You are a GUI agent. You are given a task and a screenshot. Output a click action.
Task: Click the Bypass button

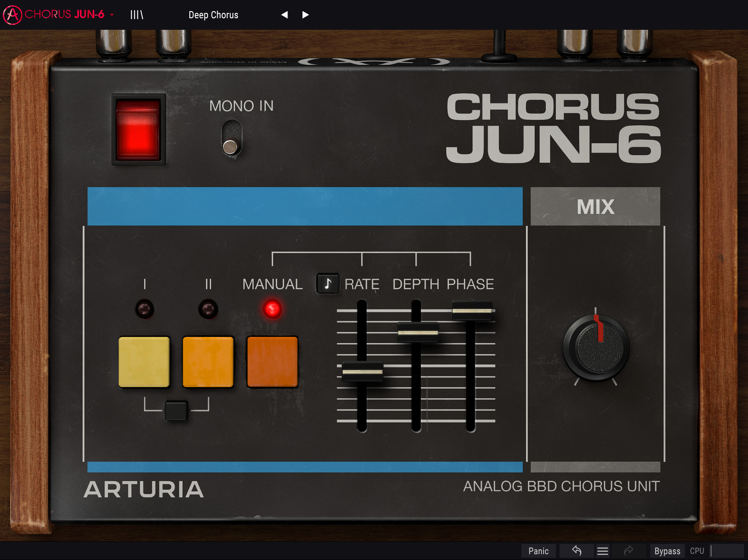(x=667, y=551)
